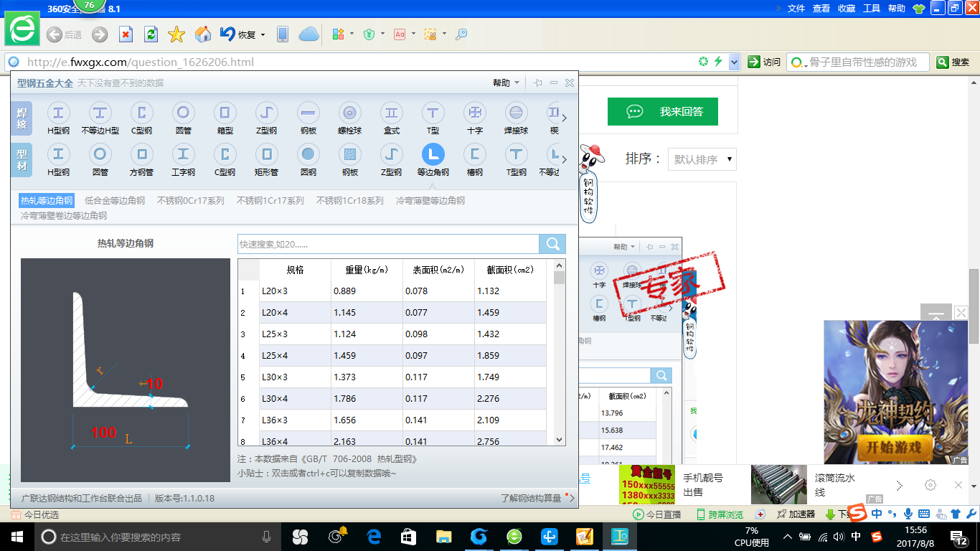This screenshot has width=980, height=551.
Task: Click the 后退 back button
Action: [x=64, y=34]
